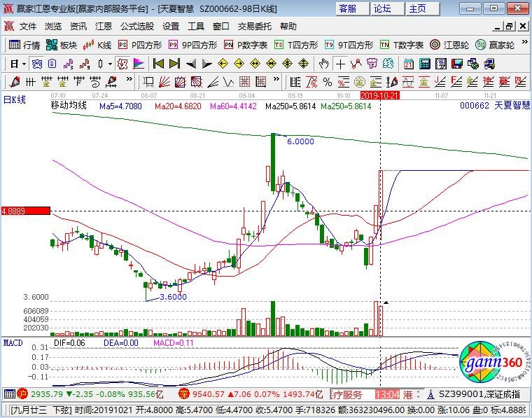Open the T四方形 tool
Screen dimensions: 532x418
[296, 45]
